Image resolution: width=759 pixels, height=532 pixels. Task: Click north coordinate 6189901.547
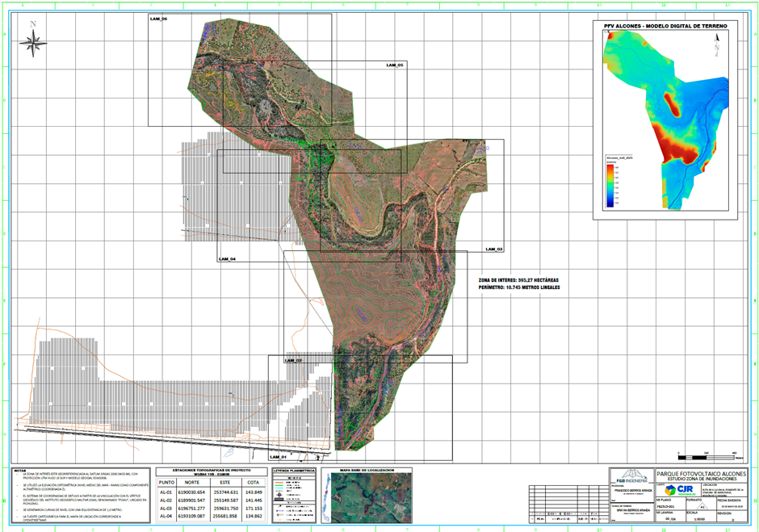[192, 501]
